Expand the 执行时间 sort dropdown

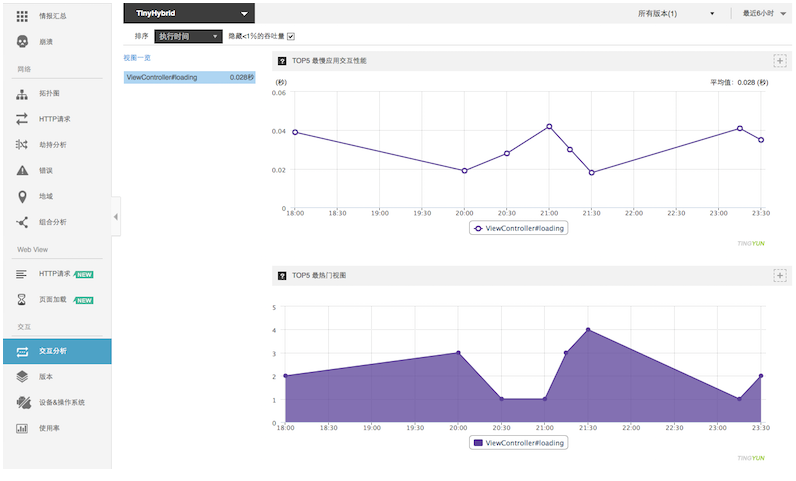188,36
